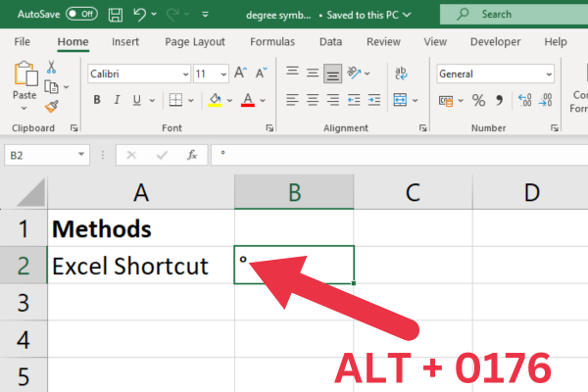Select column C header
Viewport: 588px width, 392px height.
(x=413, y=193)
